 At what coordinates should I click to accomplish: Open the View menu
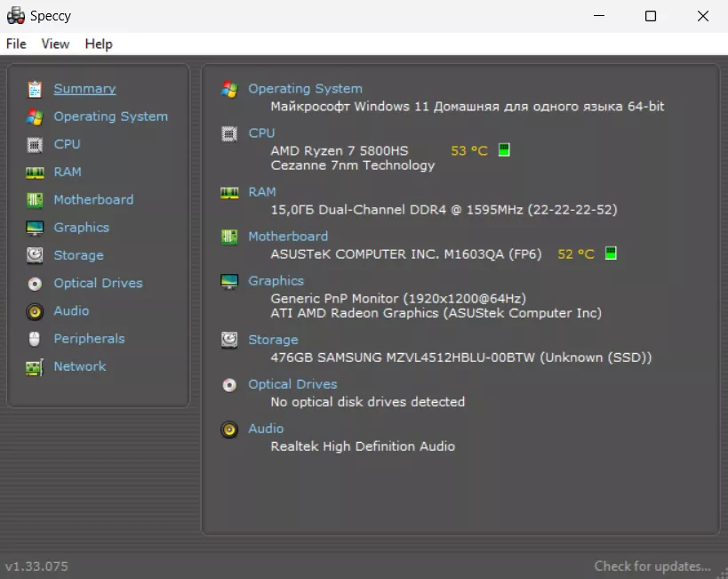[x=55, y=44]
